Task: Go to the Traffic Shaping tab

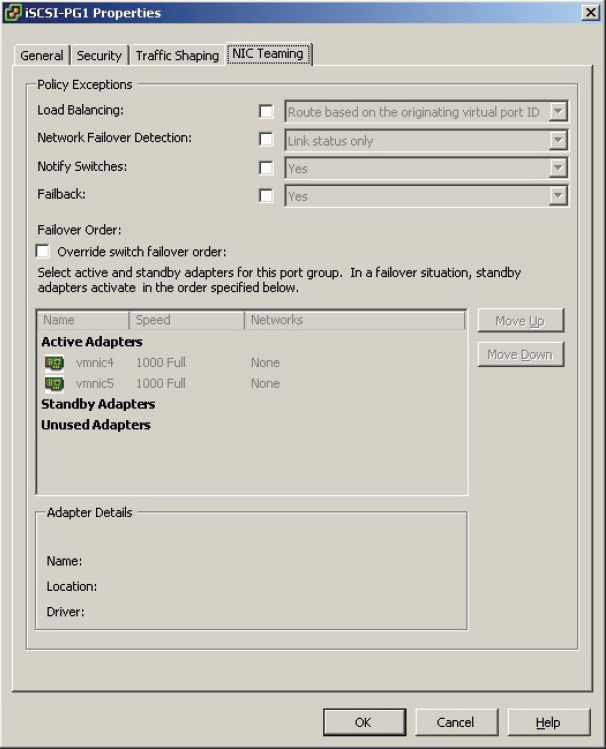Action: tap(177, 56)
